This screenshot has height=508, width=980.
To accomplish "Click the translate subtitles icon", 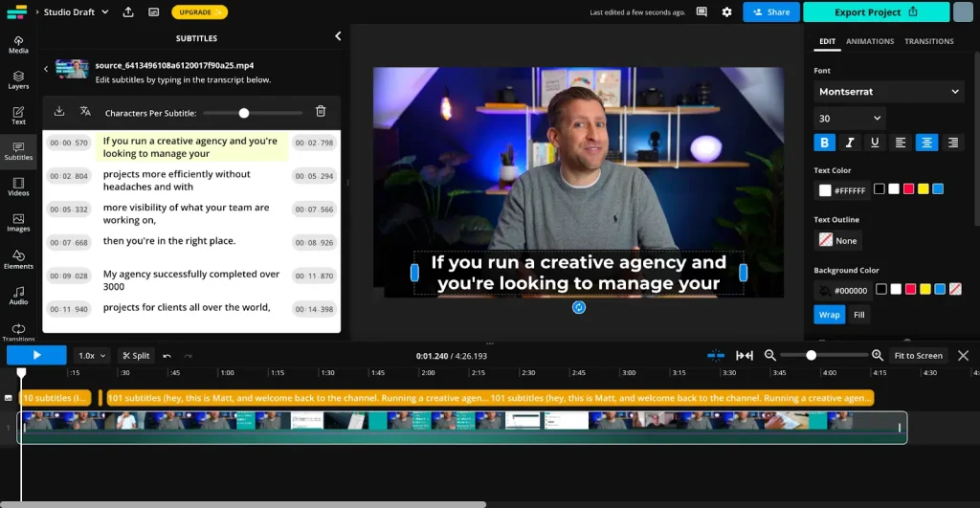I will pos(85,112).
